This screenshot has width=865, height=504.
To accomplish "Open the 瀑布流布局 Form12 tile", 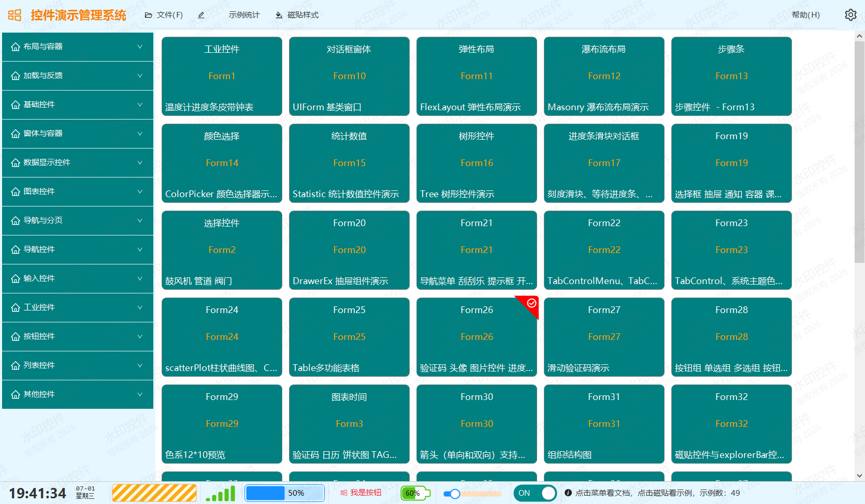I will 604,76.
